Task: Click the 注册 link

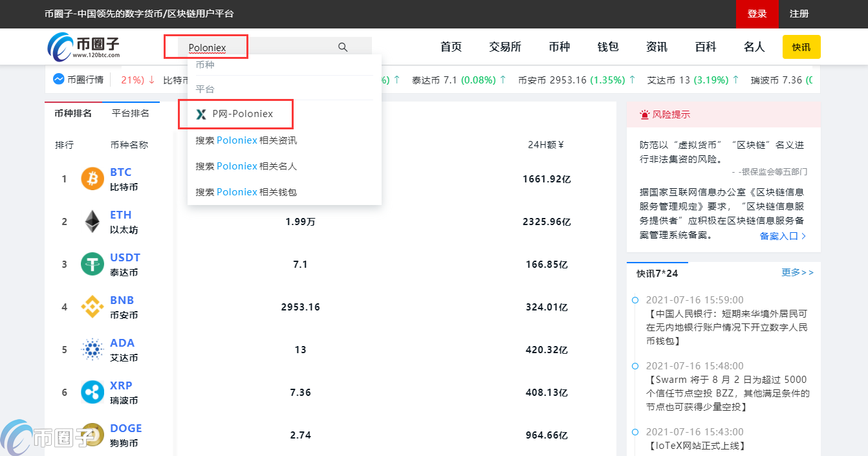Action: (799, 14)
